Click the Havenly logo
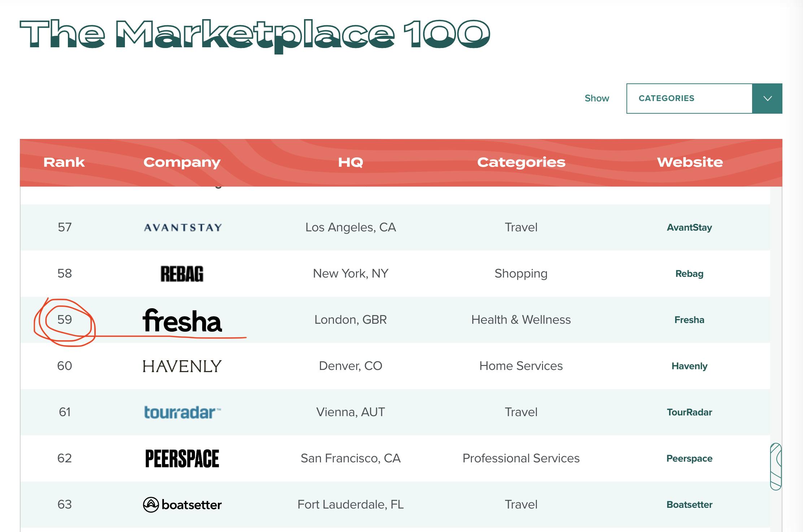The width and height of the screenshot is (803, 532). click(x=182, y=366)
